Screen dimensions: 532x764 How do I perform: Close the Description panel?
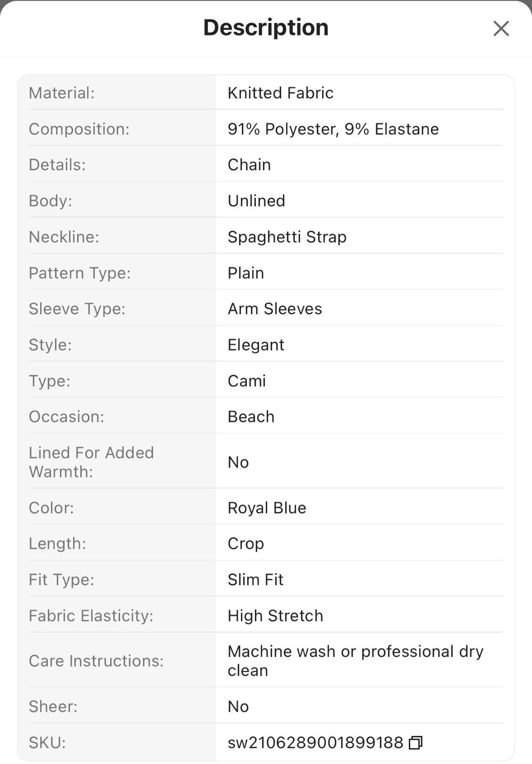pos(501,29)
